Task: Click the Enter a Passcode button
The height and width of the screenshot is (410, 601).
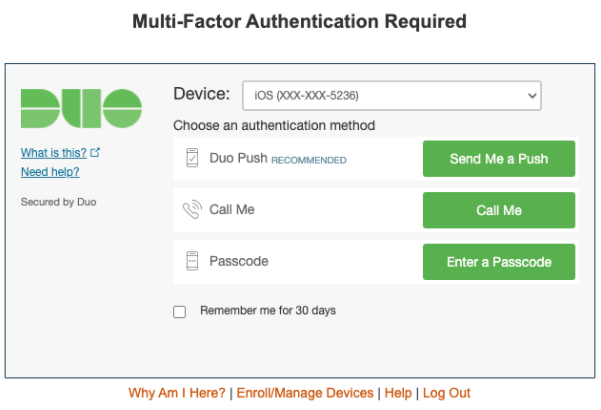Action: (x=499, y=262)
